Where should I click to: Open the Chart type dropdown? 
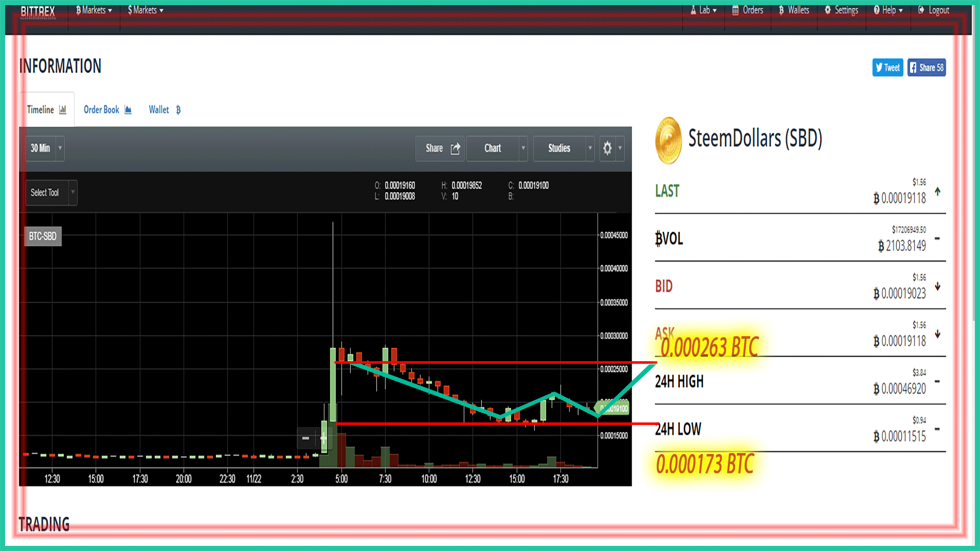(497, 148)
